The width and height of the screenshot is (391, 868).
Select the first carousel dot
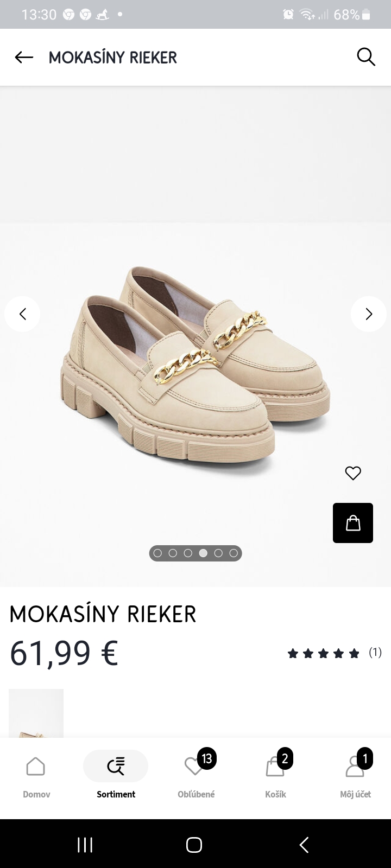tap(157, 553)
